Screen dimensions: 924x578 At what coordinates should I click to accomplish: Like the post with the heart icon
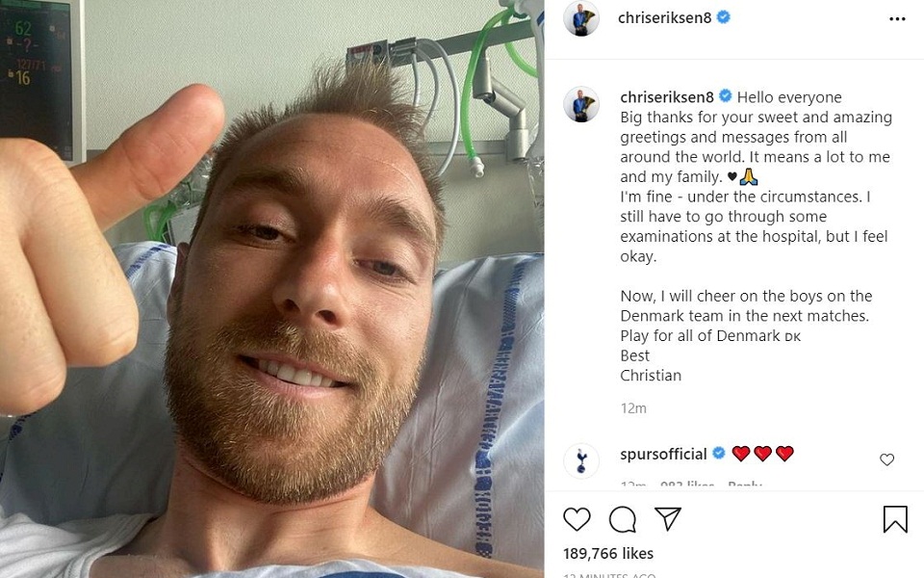[577, 519]
